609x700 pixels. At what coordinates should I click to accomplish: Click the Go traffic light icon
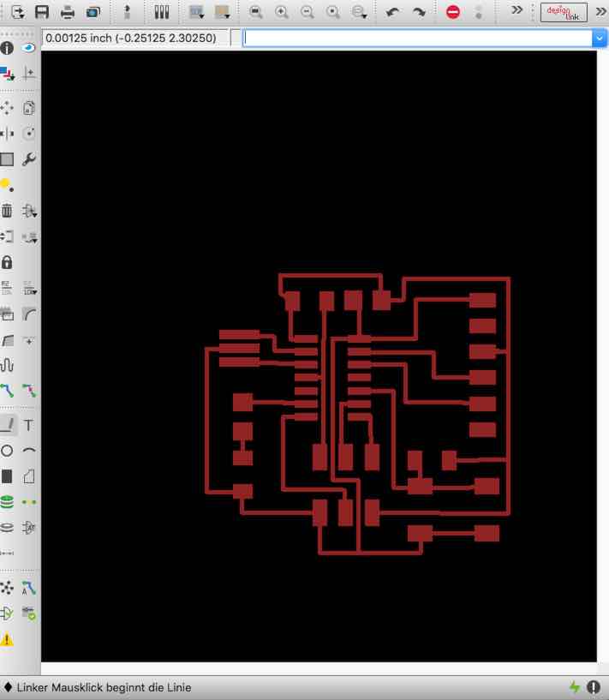pyautogui.click(x=479, y=12)
